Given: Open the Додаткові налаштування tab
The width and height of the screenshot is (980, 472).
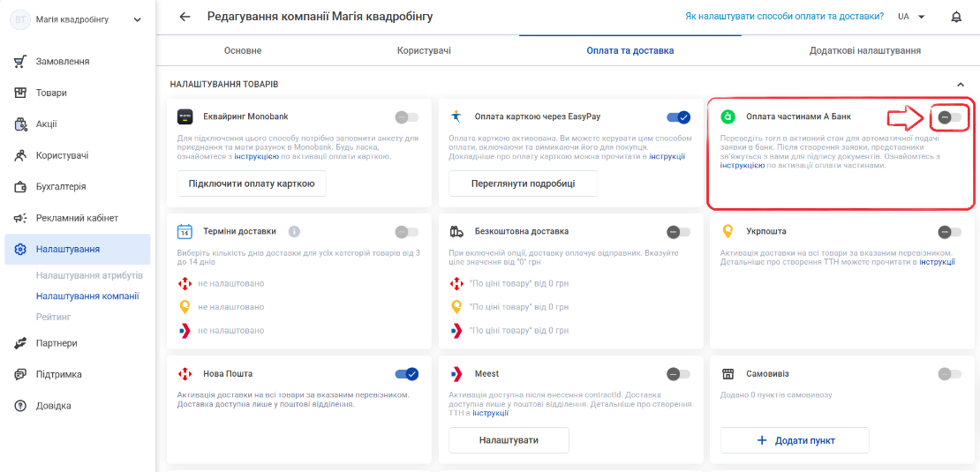Looking at the screenshot, I should (864, 50).
